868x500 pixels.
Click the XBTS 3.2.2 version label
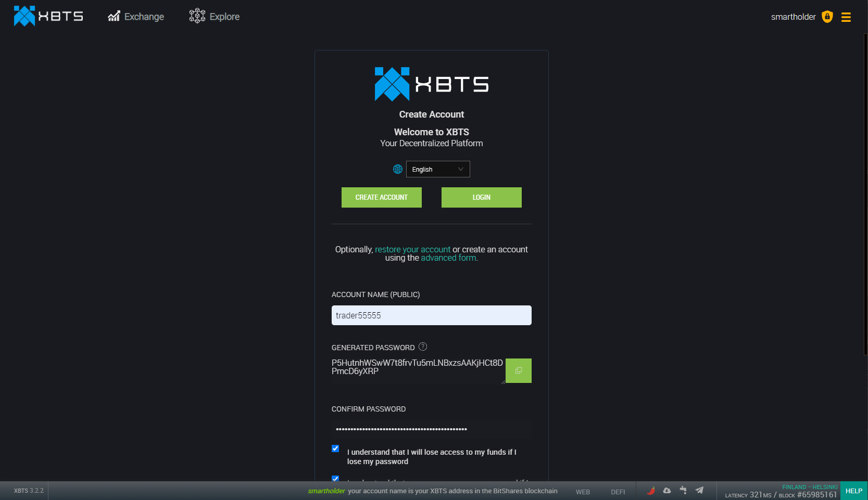pos(29,491)
